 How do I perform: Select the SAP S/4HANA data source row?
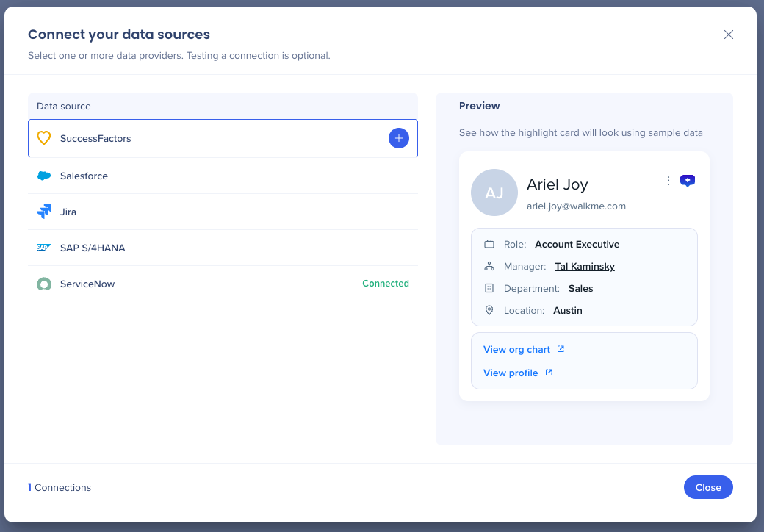coord(223,248)
